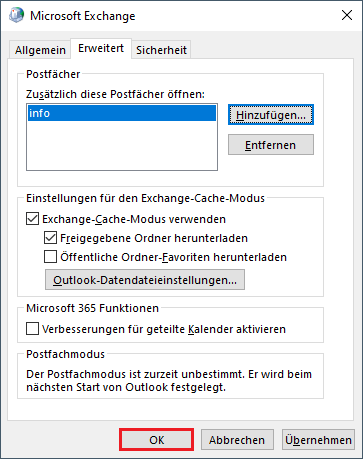Click the Microsoft Exchange title bar icon
This screenshot has height=459, width=363.
[x=16, y=15]
